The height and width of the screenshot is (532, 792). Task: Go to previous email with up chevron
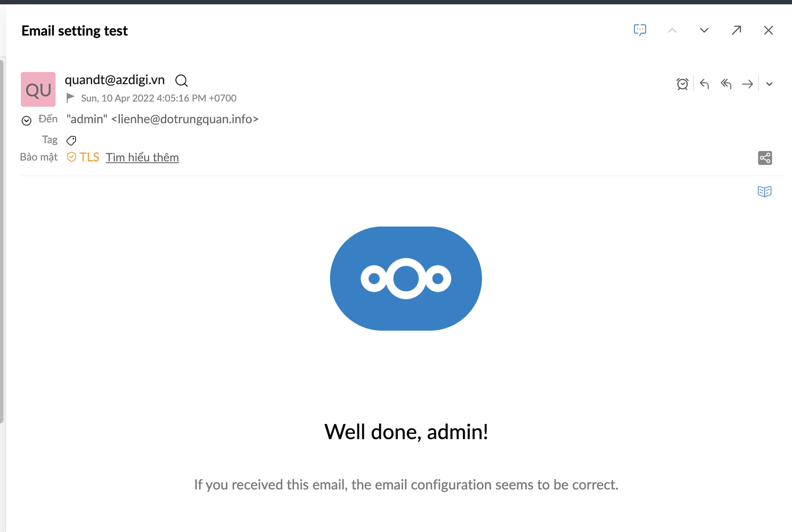[x=672, y=30]
